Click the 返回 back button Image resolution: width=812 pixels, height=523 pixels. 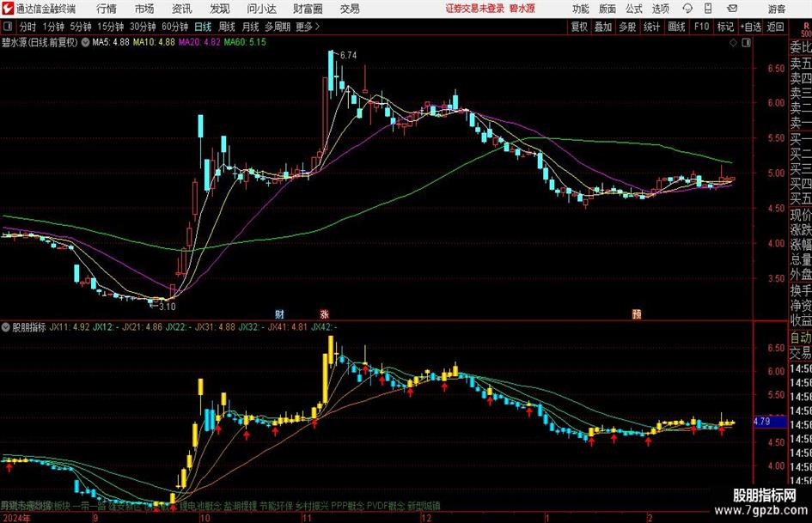775,27
